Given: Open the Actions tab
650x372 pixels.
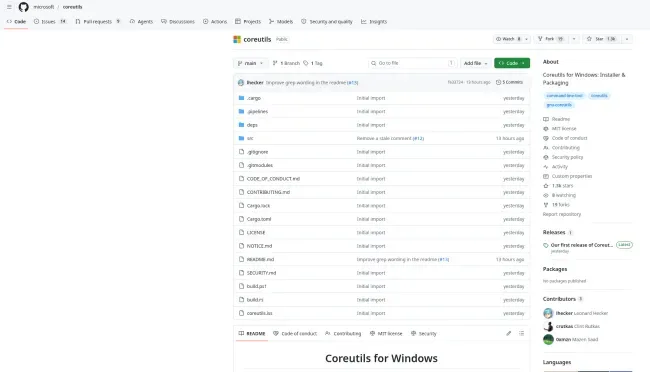Looking at the screenshot, I should [x=215, y=22].
